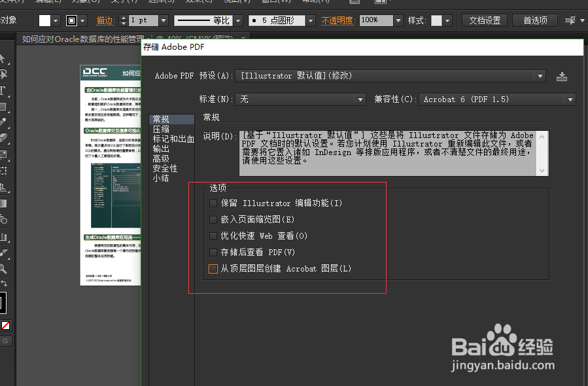Click the description box scroll-down arrow

542,171
